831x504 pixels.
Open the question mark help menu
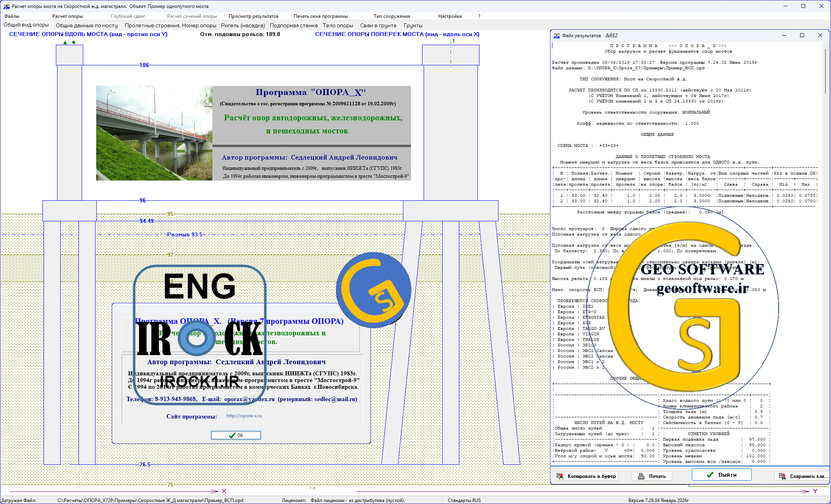479,16
